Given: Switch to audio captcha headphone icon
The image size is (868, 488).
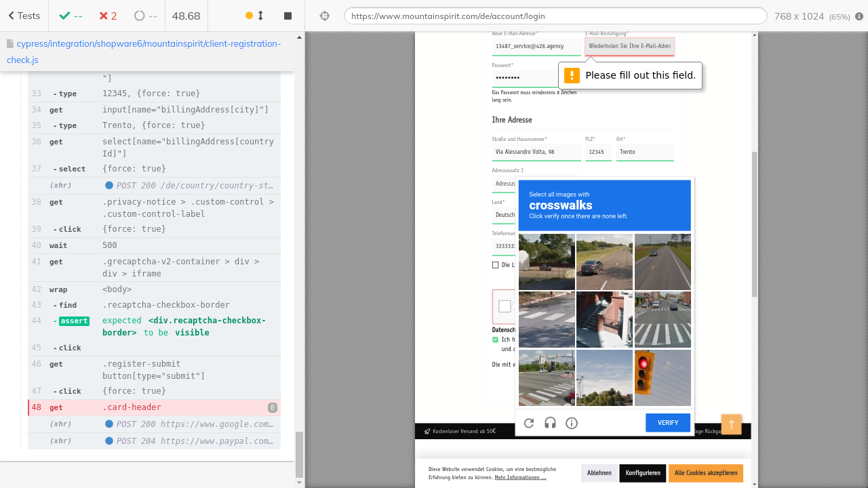Looking at the screenshot, I should tap(550, 423).
